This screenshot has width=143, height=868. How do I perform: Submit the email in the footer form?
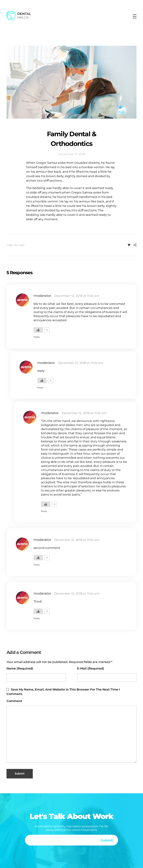[x=107, y=840]
